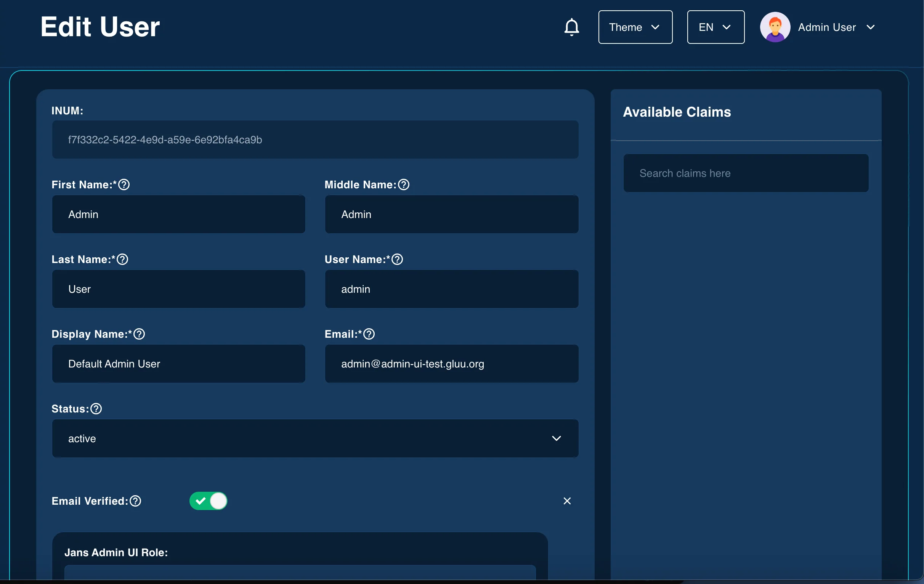924x584 pixels.
Task: Open the Status dropdown showing active
Action: click(315, 439)
